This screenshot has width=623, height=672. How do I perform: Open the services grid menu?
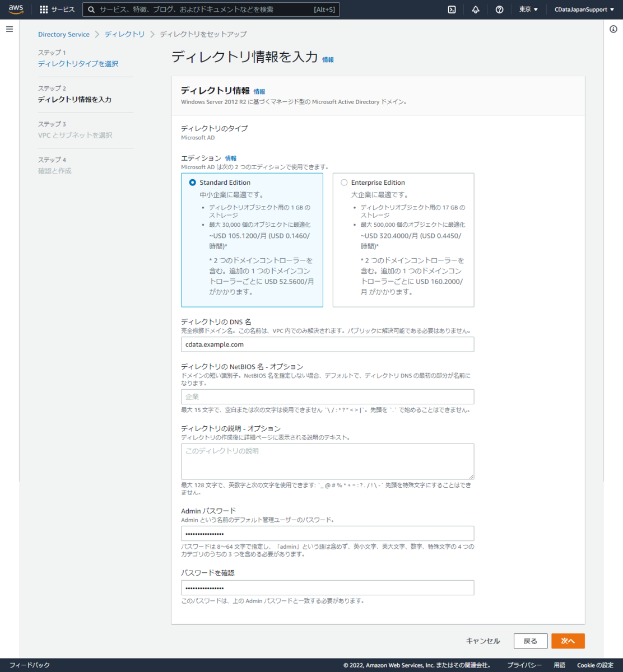pyautogui.click(x=44, y=10)
